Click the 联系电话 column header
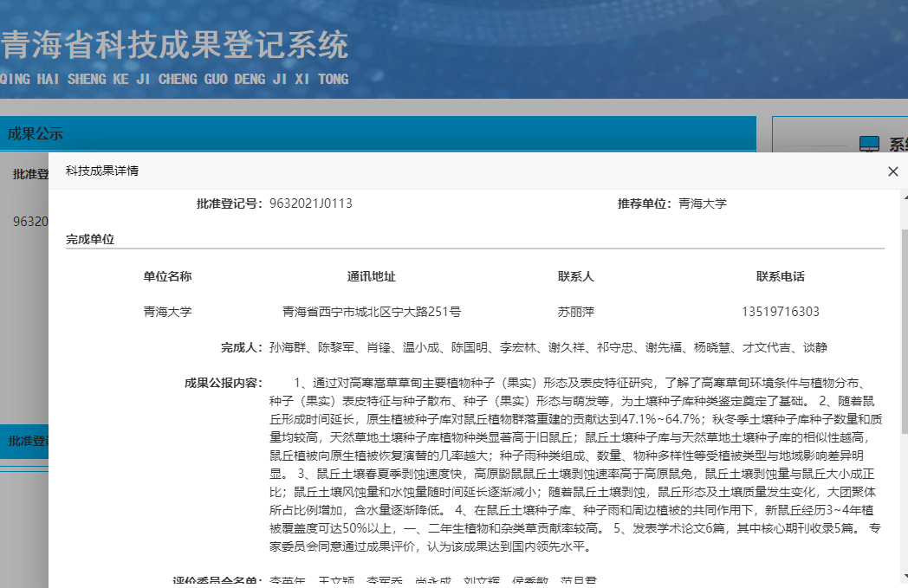Viewport: 908px width, 588px height. (780, 277)
